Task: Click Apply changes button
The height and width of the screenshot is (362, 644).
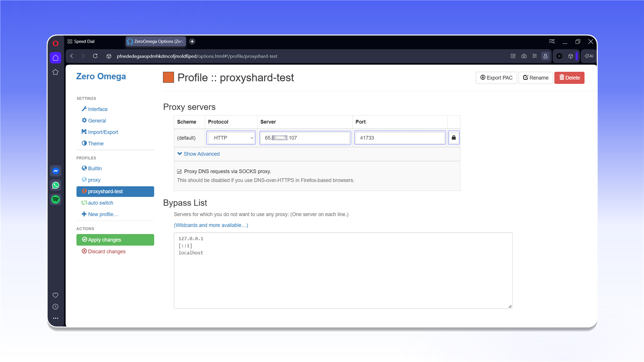Action: (115, 240)
